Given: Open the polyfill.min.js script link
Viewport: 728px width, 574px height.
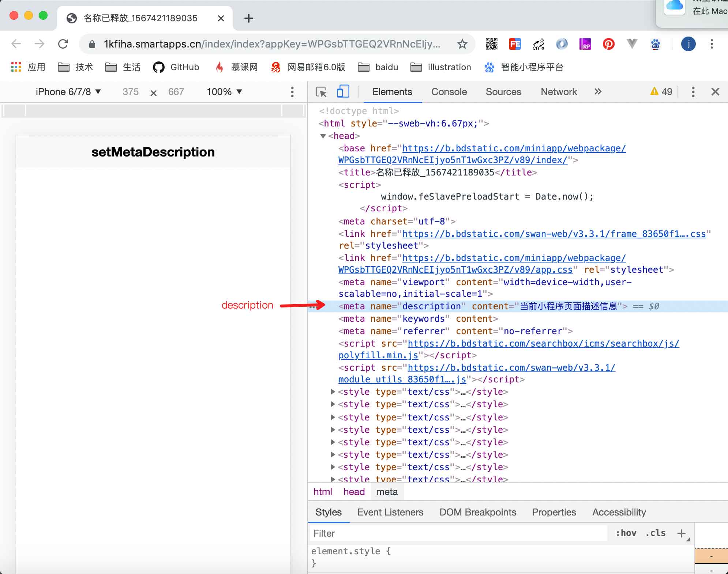Looking at the screenshot, I should 378,355.
